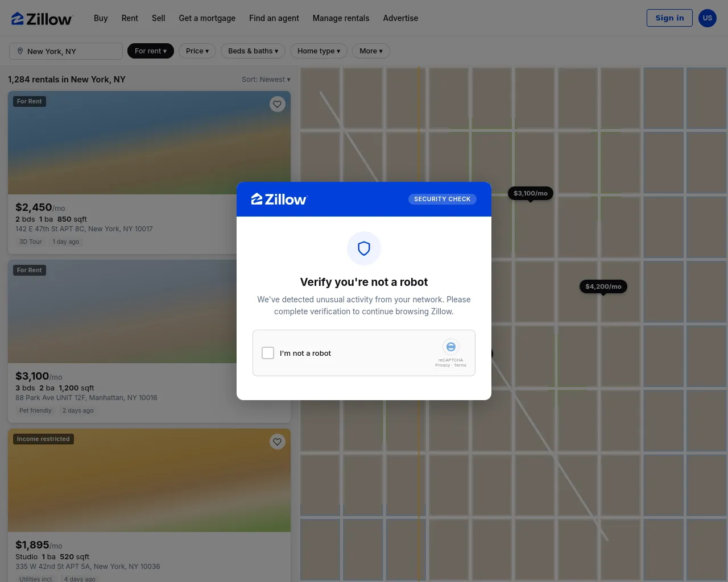Open the Sell menu

159,18
